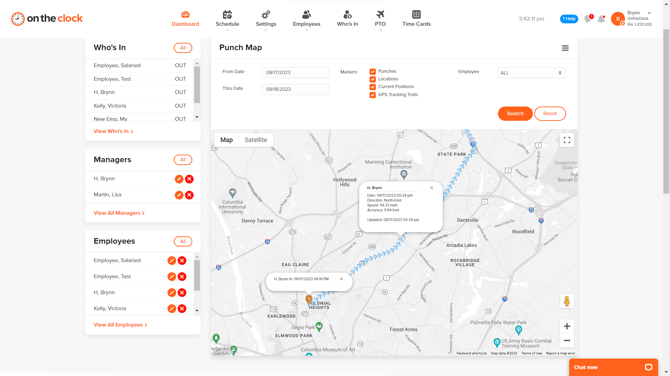
Task: Open the notifications bell
Action: [x=601, y=19]
